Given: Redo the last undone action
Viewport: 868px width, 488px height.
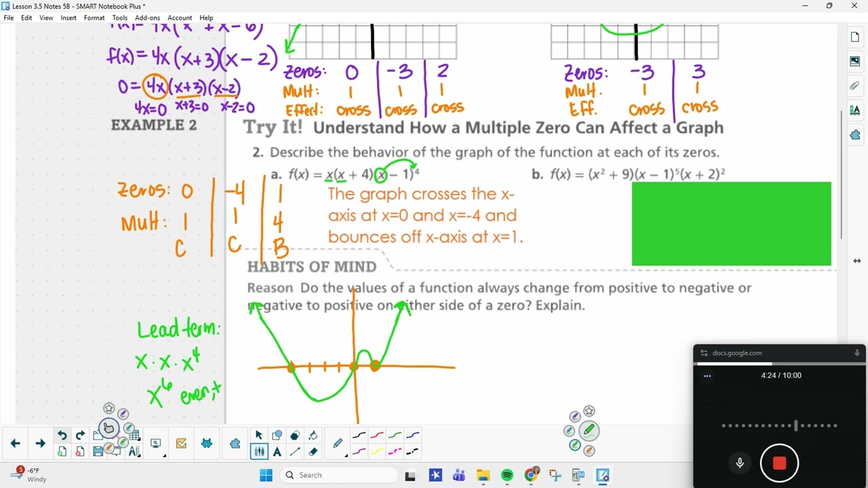Looking at the screenshot, I should pos(80,436).
